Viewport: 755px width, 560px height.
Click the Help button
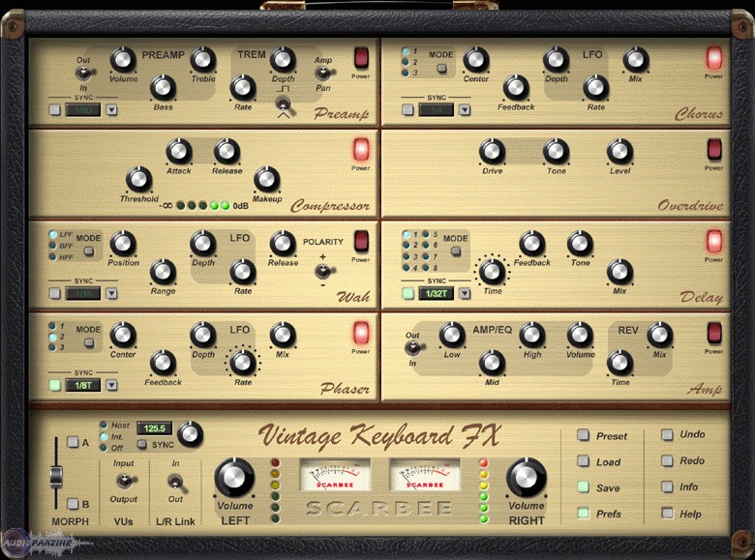(x=667, y=513)
